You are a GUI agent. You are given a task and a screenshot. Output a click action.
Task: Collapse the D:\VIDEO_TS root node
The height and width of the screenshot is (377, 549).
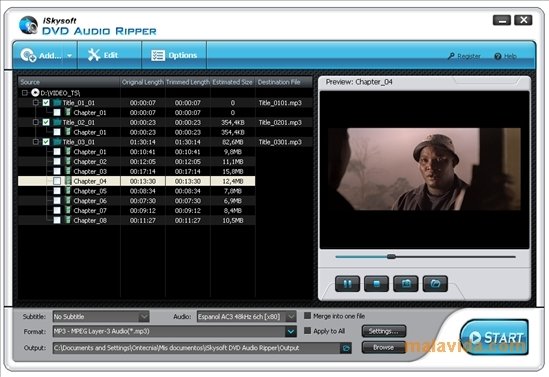[25, 93]
